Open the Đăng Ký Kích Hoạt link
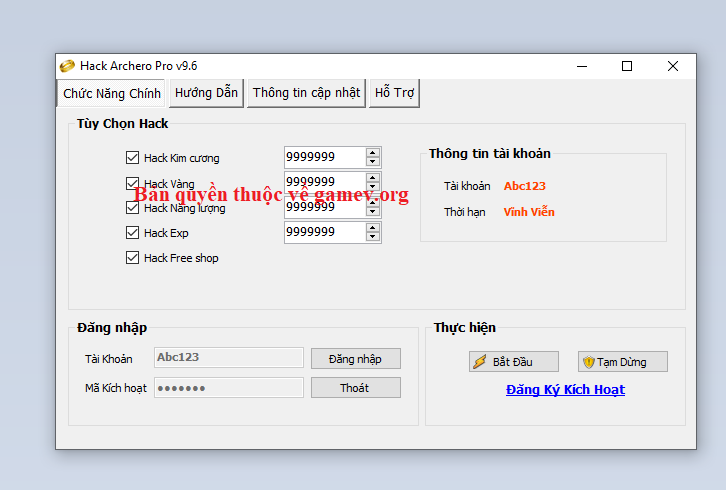Screen dimensions: 726x490 tap(565, 389)
